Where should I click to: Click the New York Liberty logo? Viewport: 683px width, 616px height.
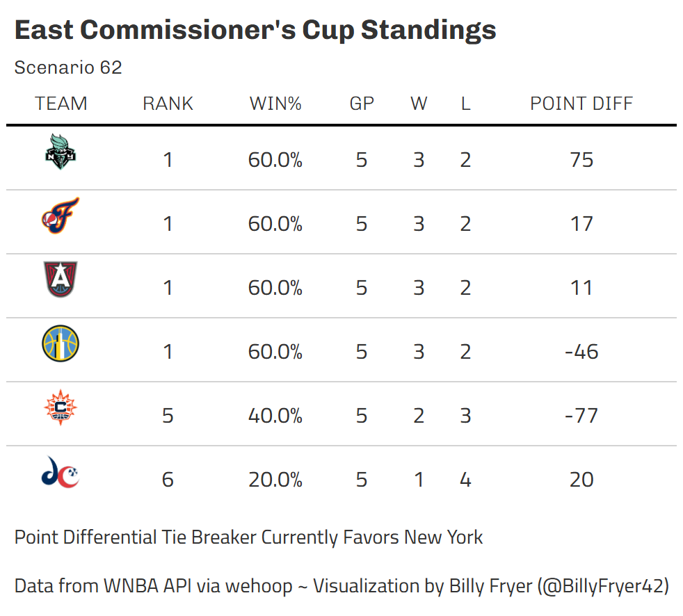[x=61, y=152]
